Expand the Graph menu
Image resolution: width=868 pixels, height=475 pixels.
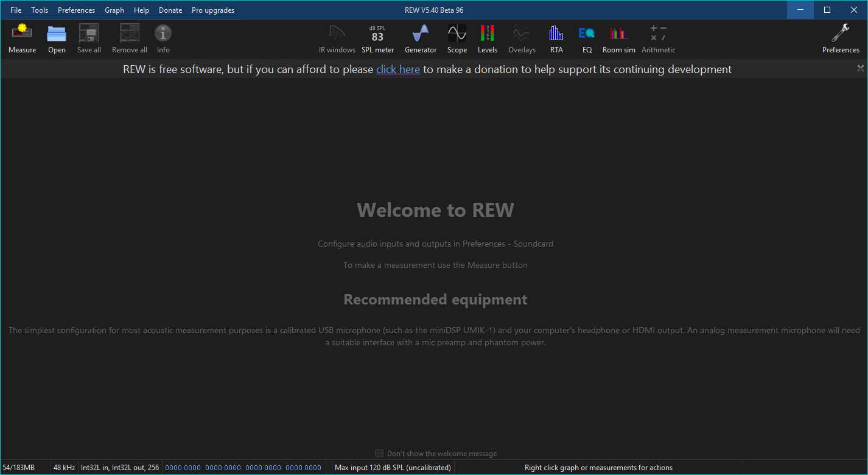click(114, 10)
